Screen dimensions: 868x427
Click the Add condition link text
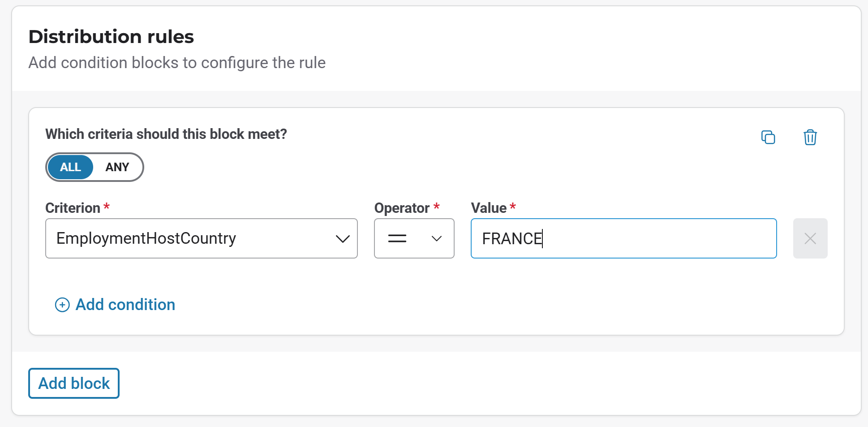coord(125,305)
